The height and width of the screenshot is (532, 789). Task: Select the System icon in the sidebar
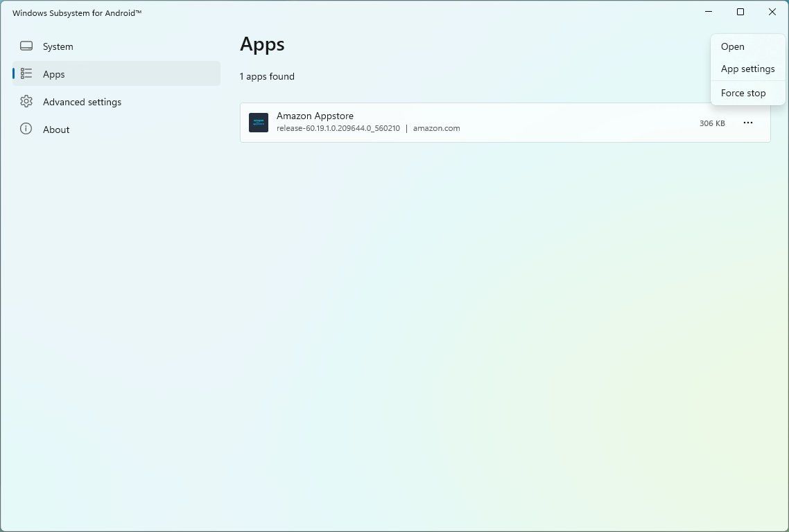(x=26, y=46)
